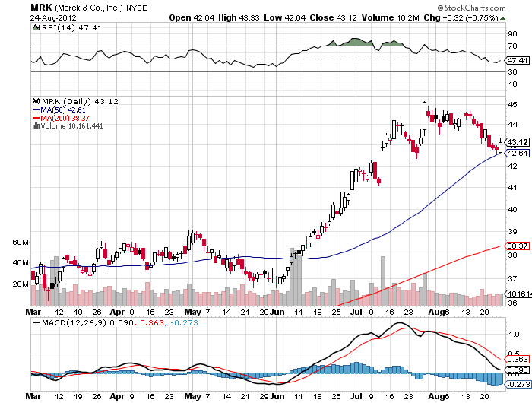Click the 60M volume axis label
532x403 pixels.
[21, 242]
